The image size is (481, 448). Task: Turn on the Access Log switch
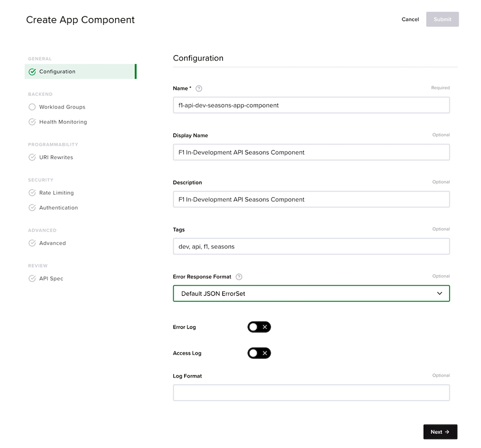259,353
